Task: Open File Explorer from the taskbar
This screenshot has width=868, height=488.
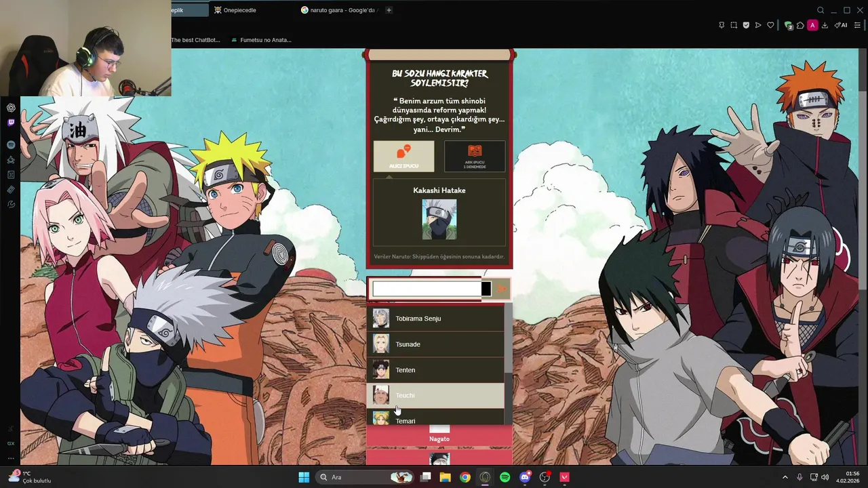Action: pyautogui.click(x=445, y=477)
